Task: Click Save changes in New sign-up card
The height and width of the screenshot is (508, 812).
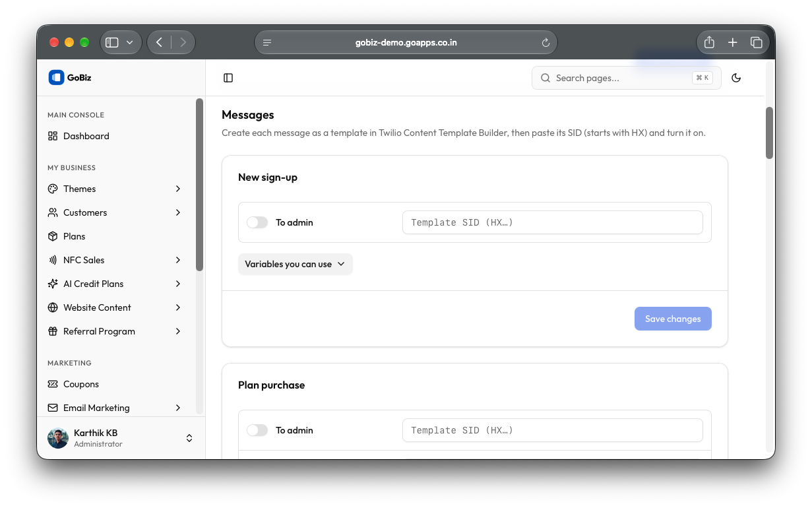Action: [x=673, y=319]
